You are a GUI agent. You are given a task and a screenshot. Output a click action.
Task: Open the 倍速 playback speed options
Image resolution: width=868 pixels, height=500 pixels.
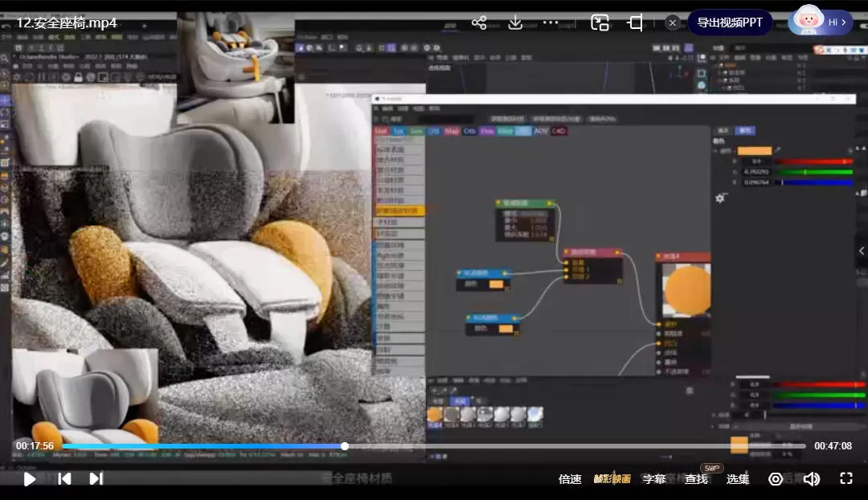[x=570, y=478]
